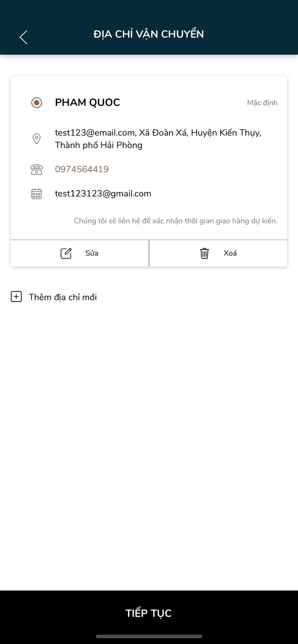Screen dimensions: 298x644
Task: Select the PHAM QUOC name label
Action: [87, 102]
